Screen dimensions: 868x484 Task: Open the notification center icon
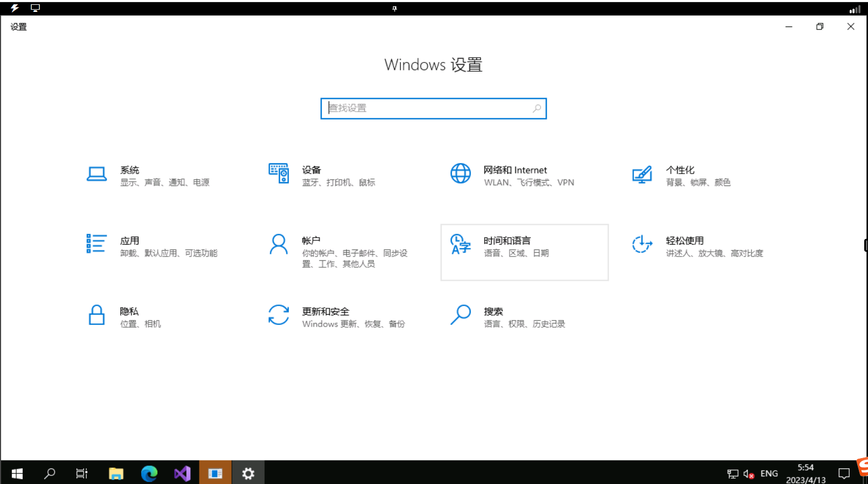click(844, 474)
